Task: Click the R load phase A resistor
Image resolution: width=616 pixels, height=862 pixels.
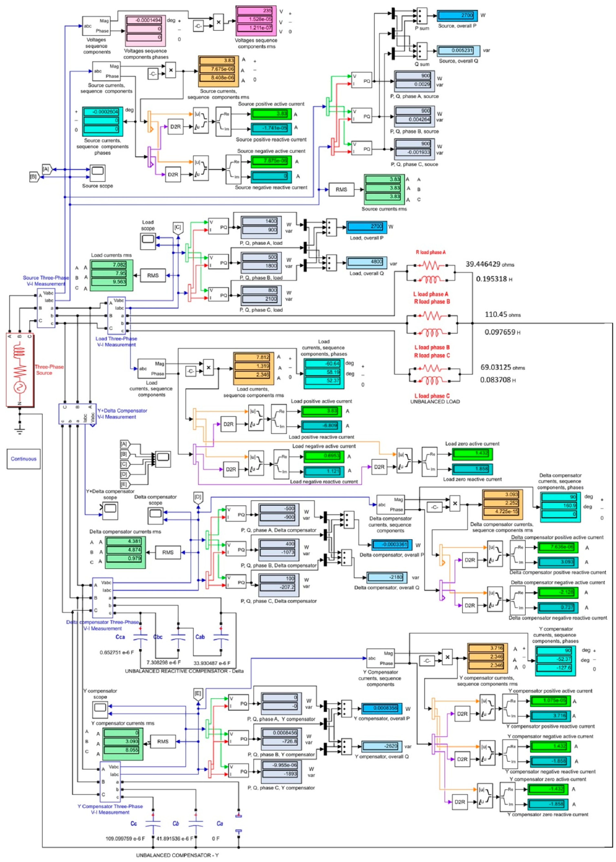Action: pyautogui.click(x=431, y=265)
